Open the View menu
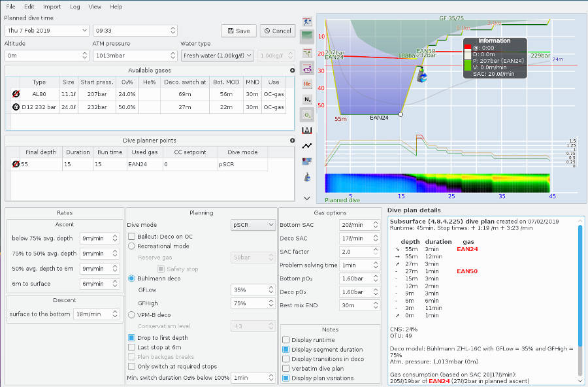Image resolution: width=588 pixels, height=387 pixels. pyautogui.click(x=95, y=6)
